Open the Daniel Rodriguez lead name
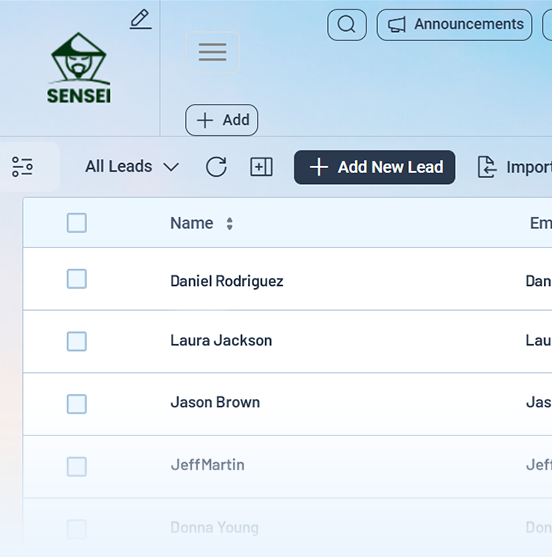 click(x=227, y=281)
